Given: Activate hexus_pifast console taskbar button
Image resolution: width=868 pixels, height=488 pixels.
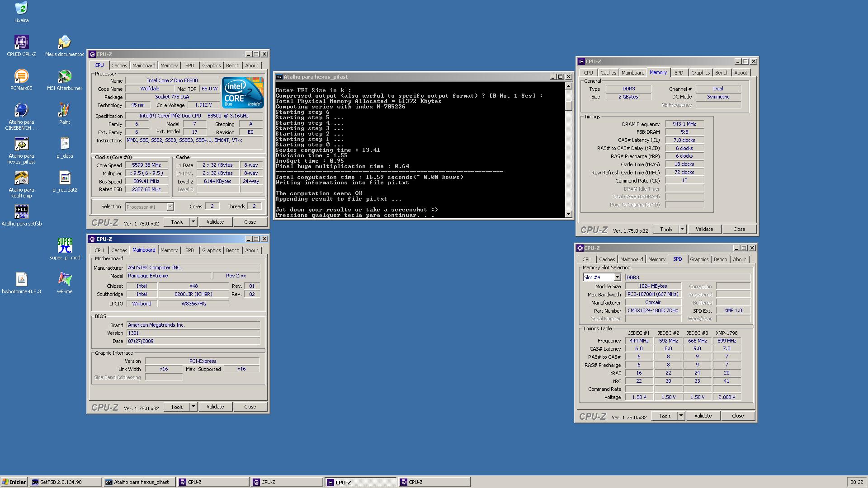Looking at the screenshot, I should 140,482.
